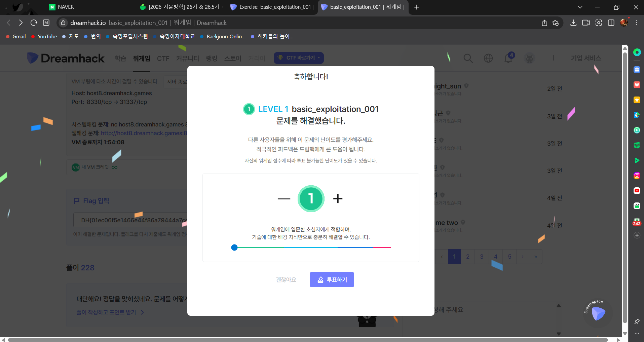
Task: Open the tab search chevron
Action: coord(580,7)
